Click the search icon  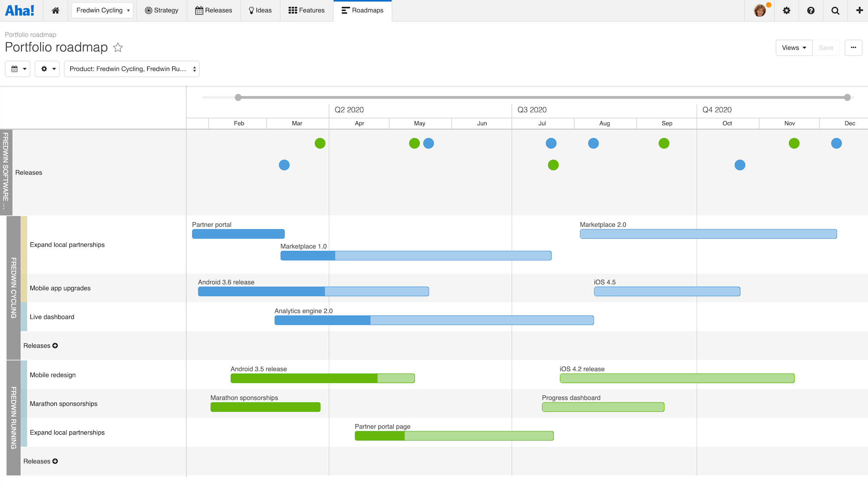[835, 10]
